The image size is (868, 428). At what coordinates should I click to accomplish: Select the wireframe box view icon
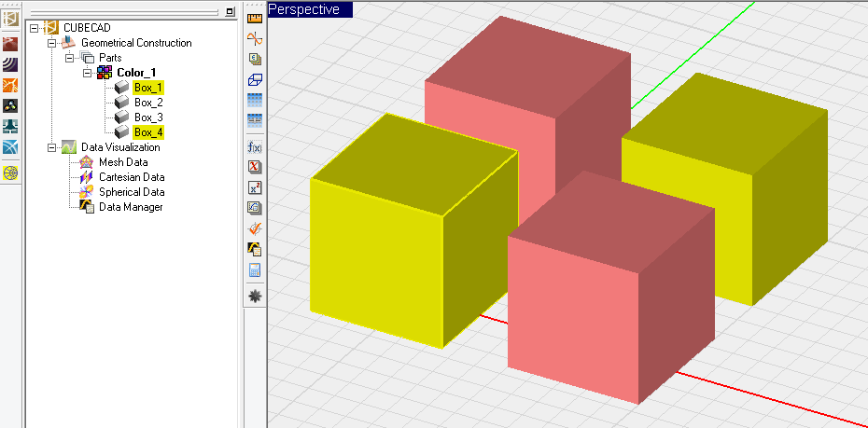[x=254, y=79]
